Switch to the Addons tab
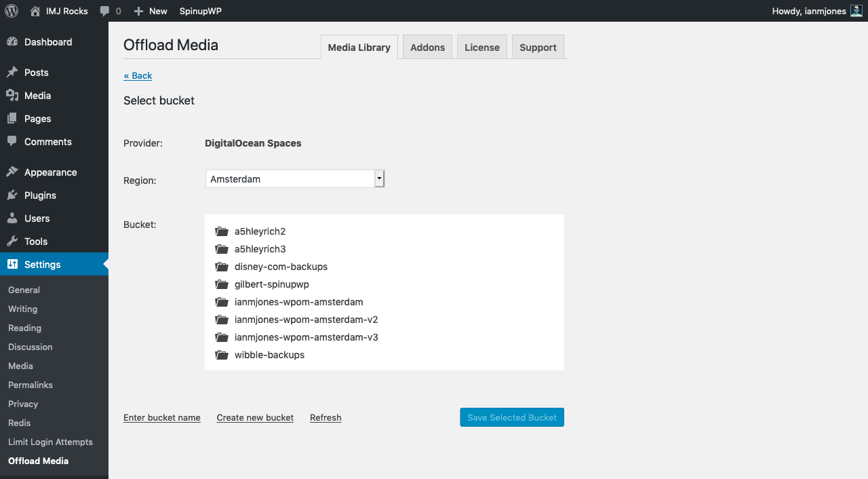The image size is (868, 479). [x=427, y=47]
